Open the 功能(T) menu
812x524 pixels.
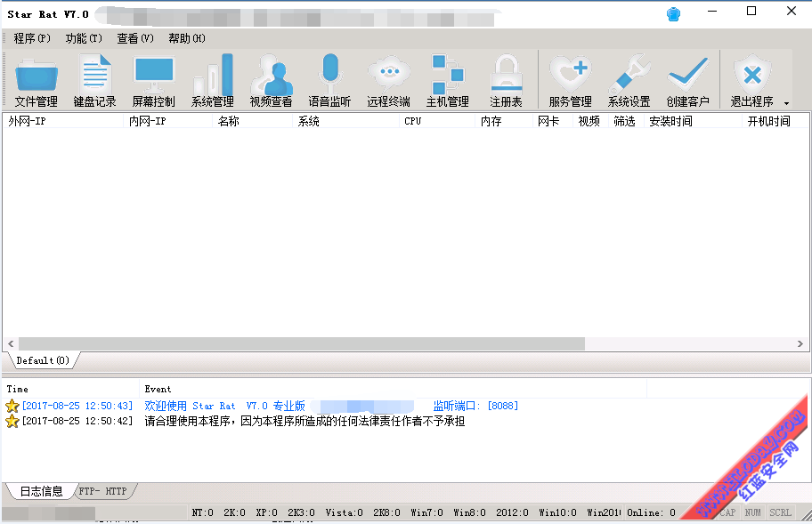84,38
